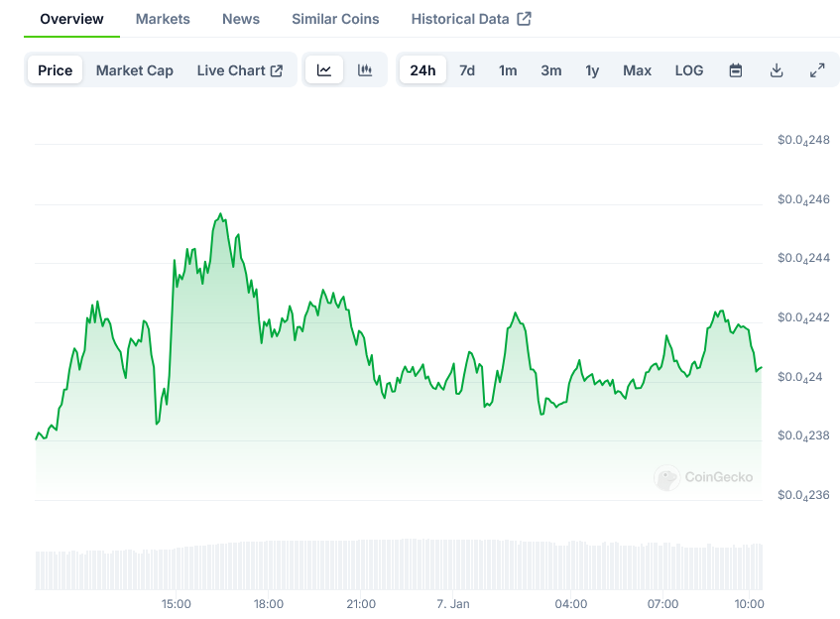Toggle the LOG scale option
This screenshot has width=840, height=619.
click(x=688, y=70)
